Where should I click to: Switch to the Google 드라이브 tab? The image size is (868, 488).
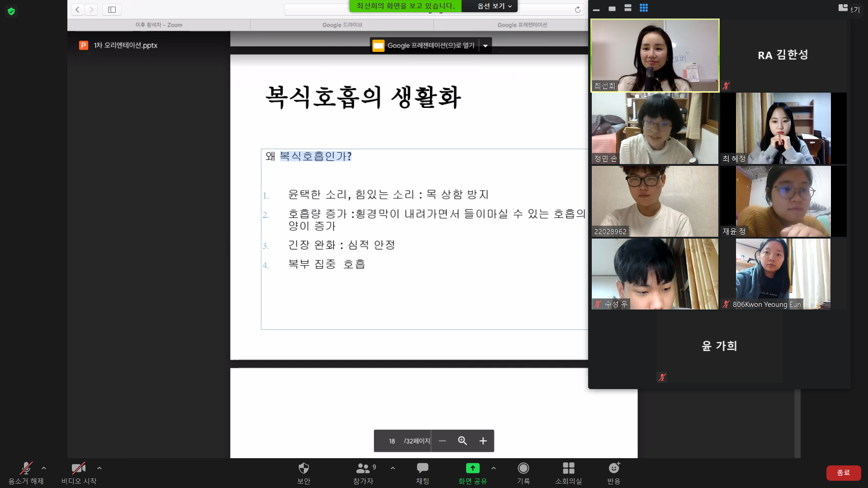(342, 25)
